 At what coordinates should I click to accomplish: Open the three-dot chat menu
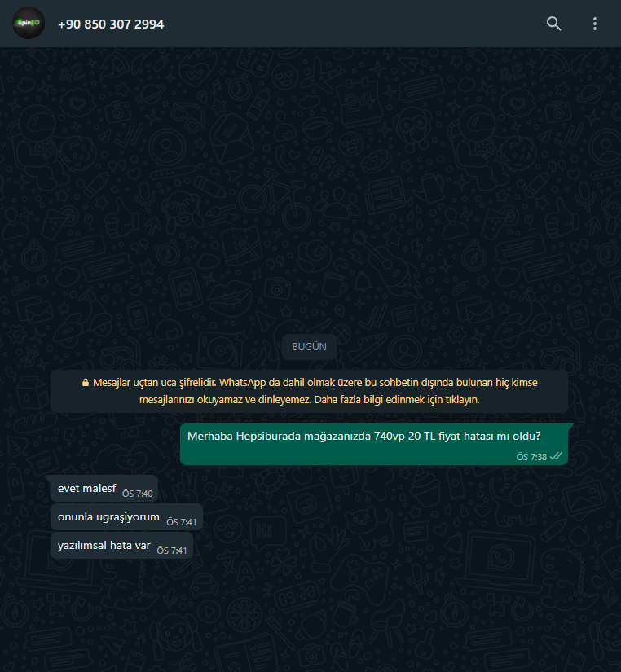594,24
